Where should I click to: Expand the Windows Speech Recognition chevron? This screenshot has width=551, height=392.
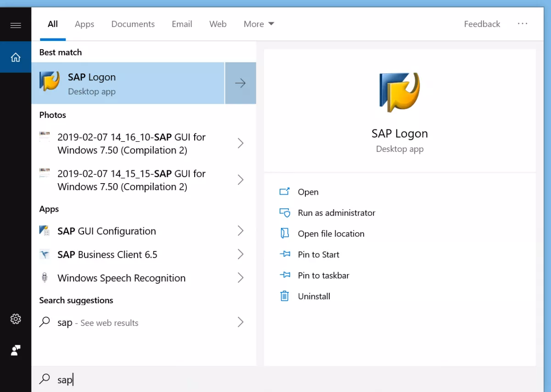[240, 278]
